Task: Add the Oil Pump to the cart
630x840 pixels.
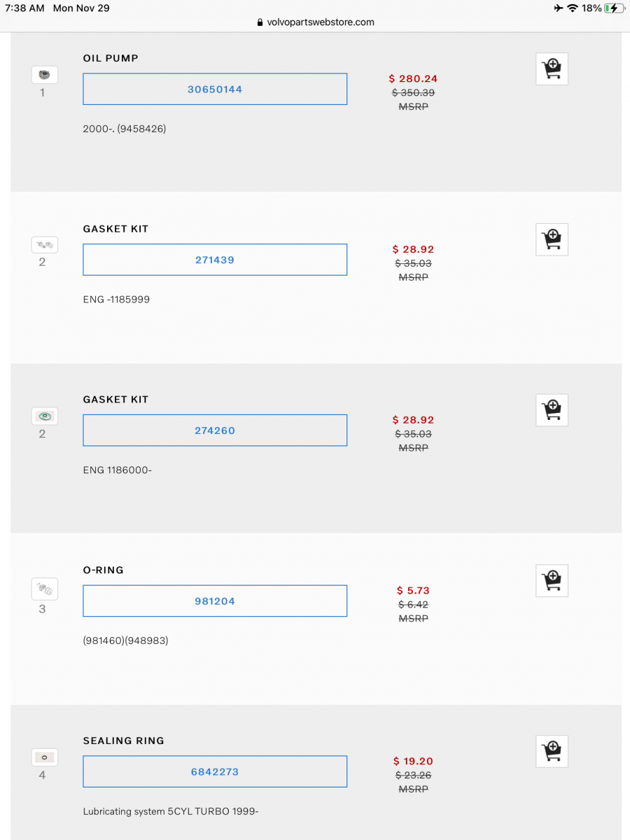Action: click(x=552, y=69)
